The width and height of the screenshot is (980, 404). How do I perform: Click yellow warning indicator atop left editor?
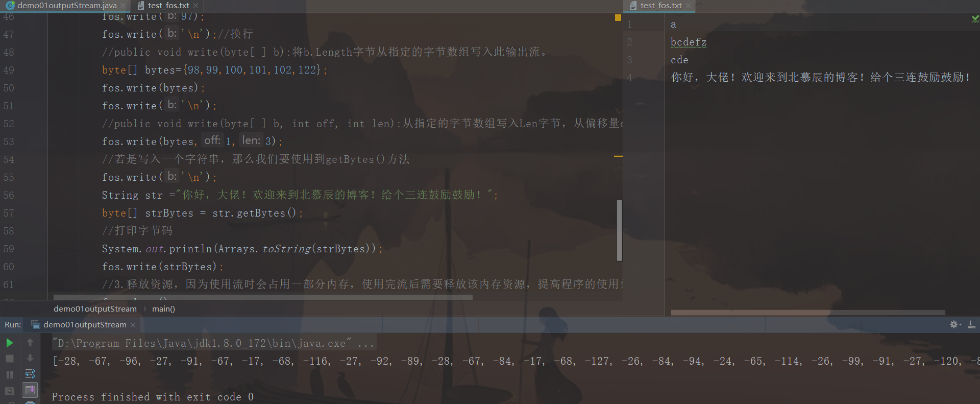click(618, 17)
